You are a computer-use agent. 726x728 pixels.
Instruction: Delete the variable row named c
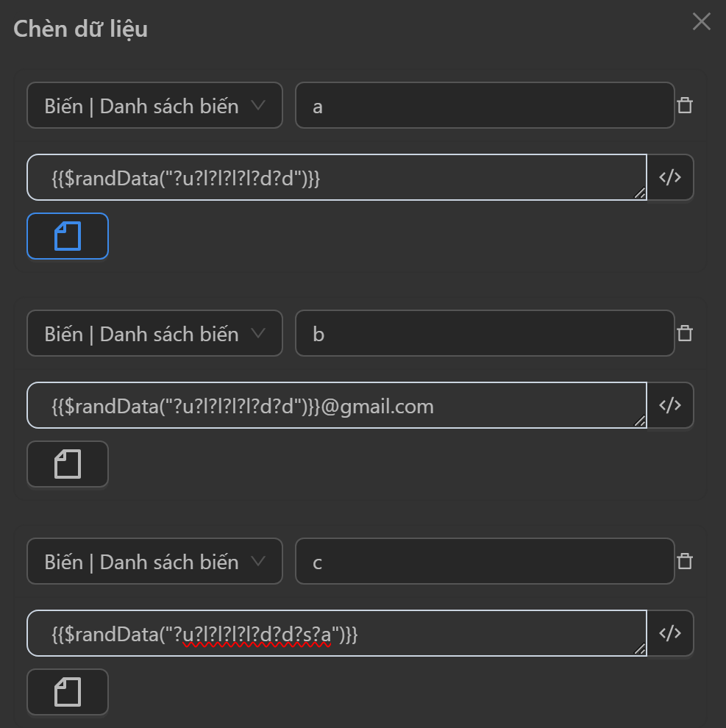click(x=685, y=561)
